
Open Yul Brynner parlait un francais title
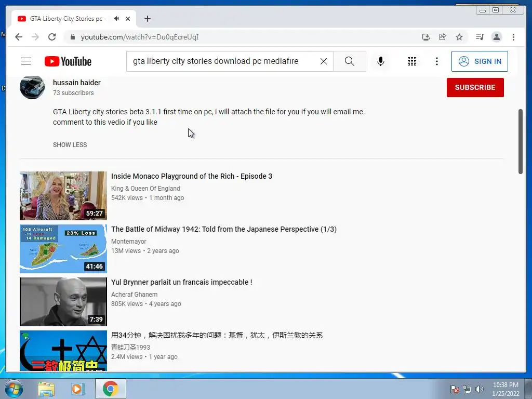181,282
